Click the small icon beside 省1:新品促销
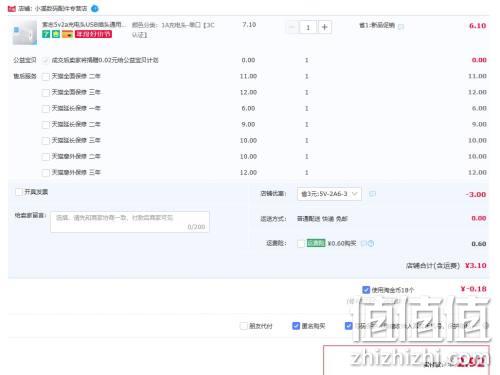 (401, 26)
